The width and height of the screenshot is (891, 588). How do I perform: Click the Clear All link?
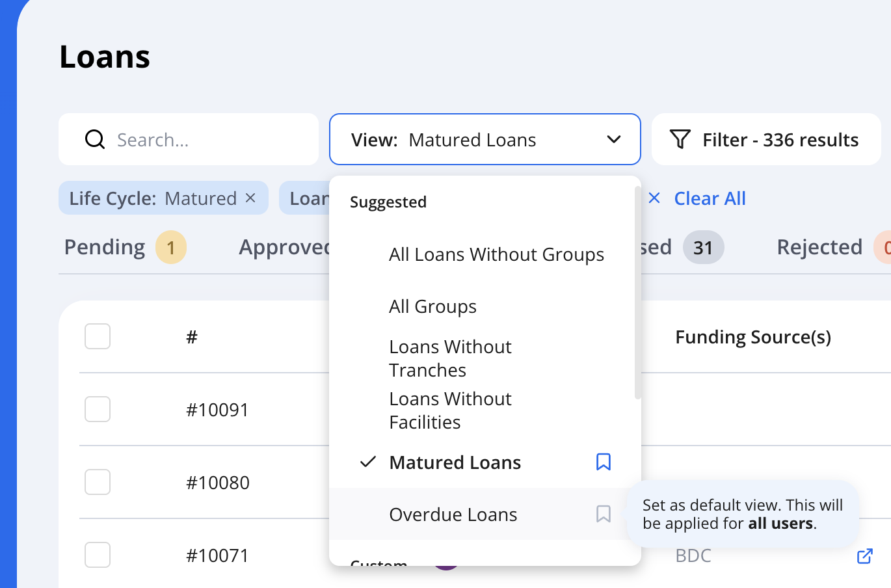710,198
